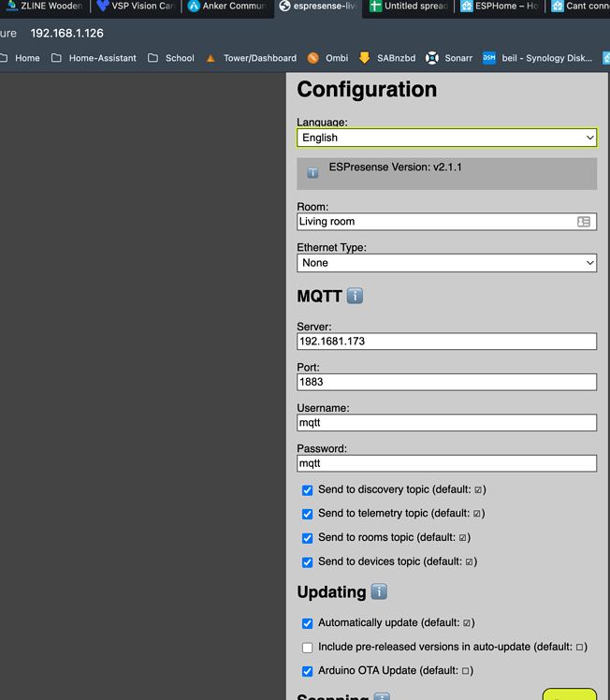Open the Ombi bookmark

coord(327,58)
